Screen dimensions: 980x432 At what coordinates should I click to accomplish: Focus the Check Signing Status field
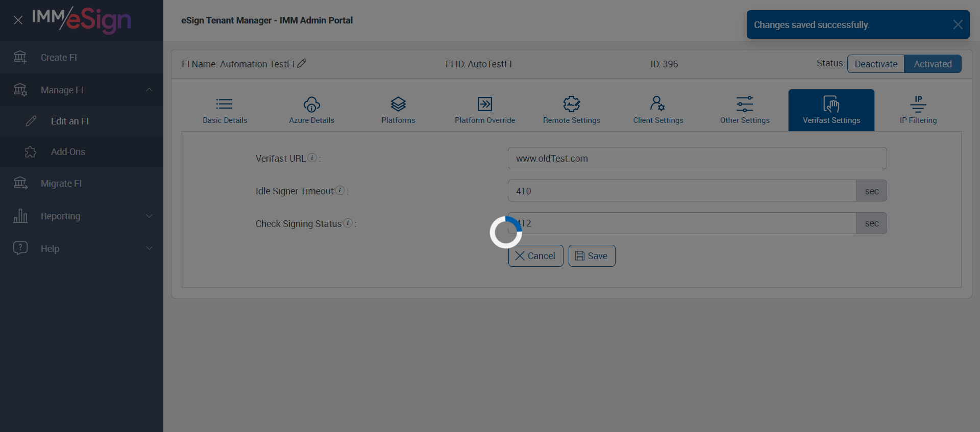coord(682,223)
